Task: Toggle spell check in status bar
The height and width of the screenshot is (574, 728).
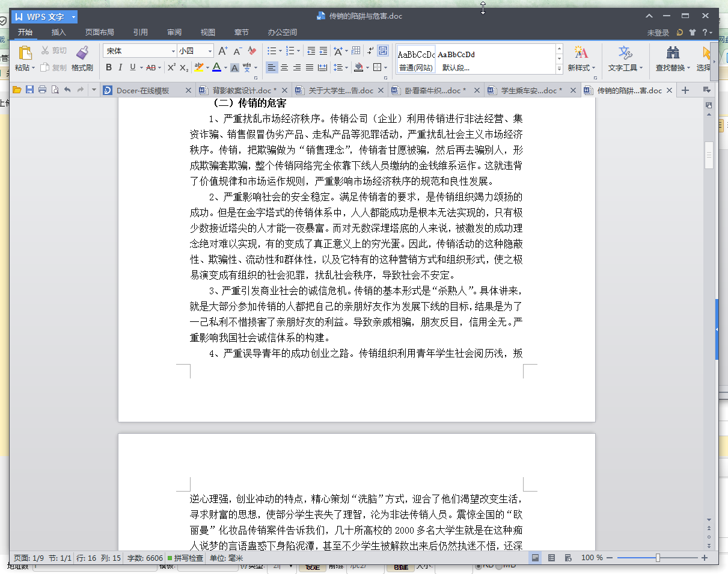Action: point(185,558)
